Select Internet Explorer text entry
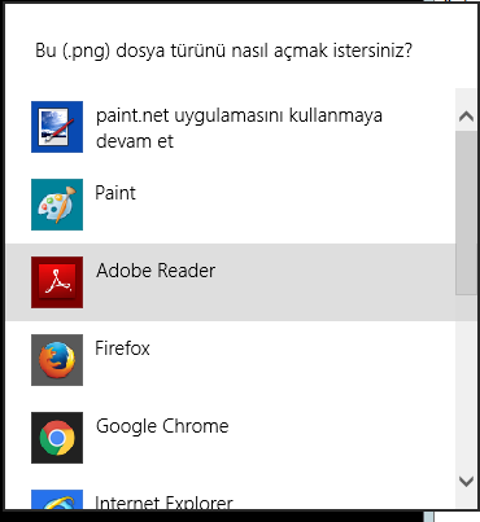The height and width of the screenshot is (522, 480). pos(164,502)
